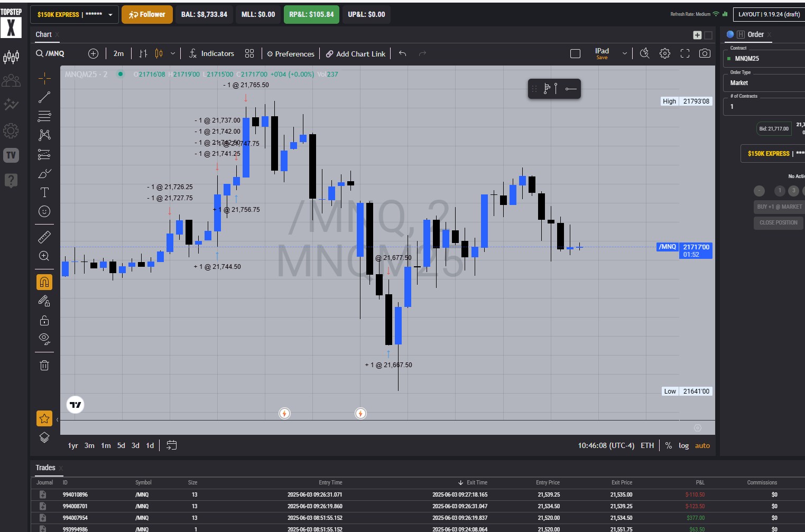Open chart settings gear icon
The width and height of the screenshot is (805, 532).
pyautogui.click(x=665, y=53)
